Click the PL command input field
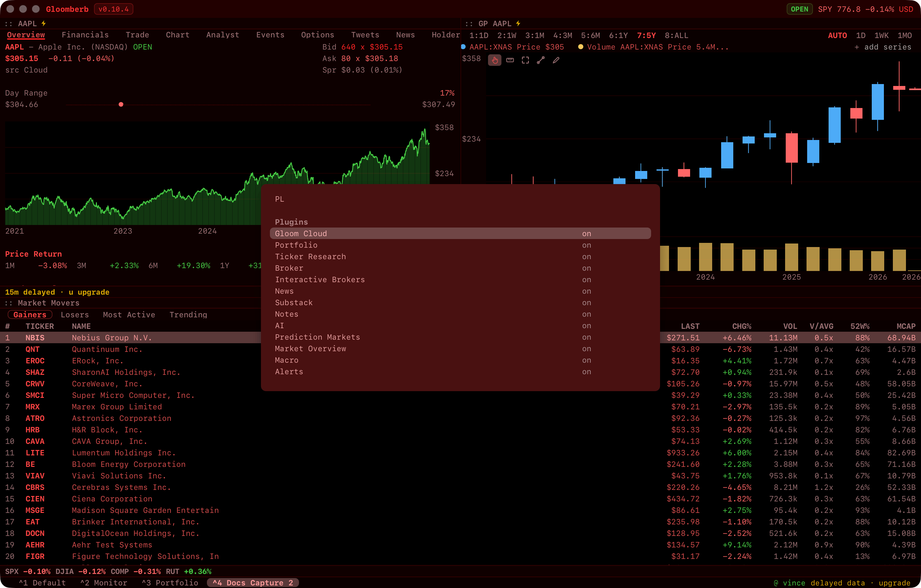 coord(460,199)
